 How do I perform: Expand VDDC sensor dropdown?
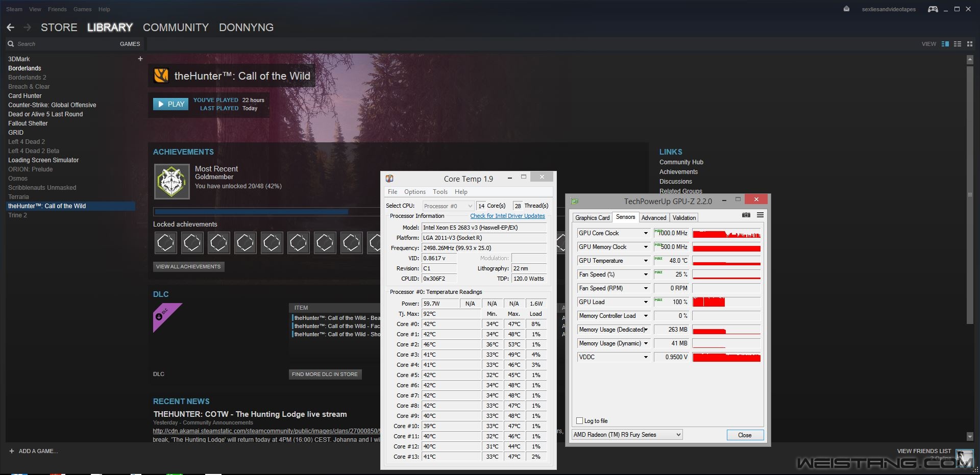[646, 357]
